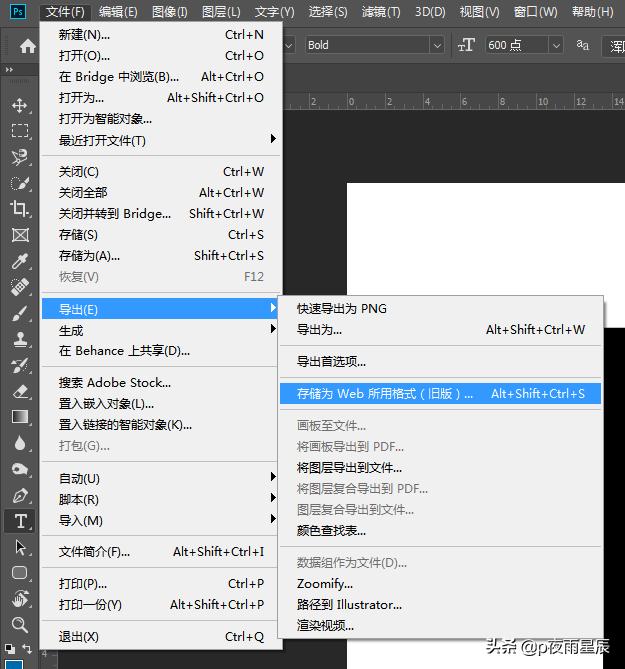Viewport: 625px width, 669px height.
Task: Choose 渲染视频...
Action: pyautogui.click(x=440, y=625)
